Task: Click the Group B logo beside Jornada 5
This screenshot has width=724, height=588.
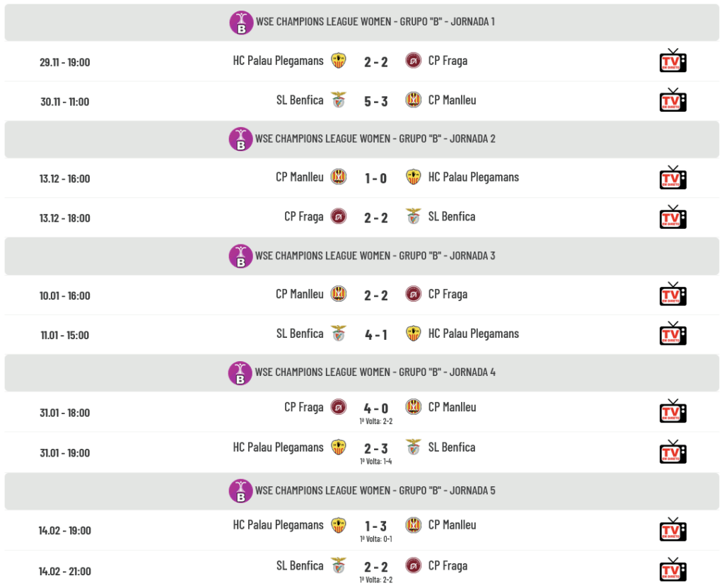Action: pos(241,491)
